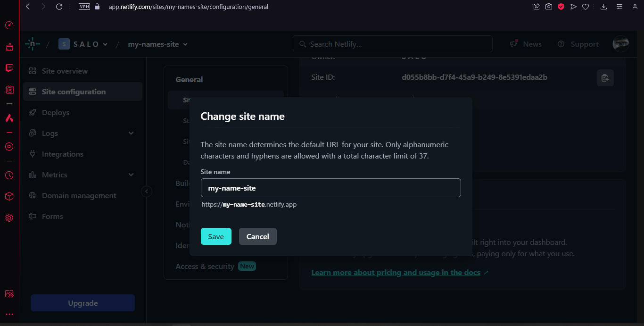Copy Site ID with clipboard button
Screen dimensions: 644x326
(605, 78)
